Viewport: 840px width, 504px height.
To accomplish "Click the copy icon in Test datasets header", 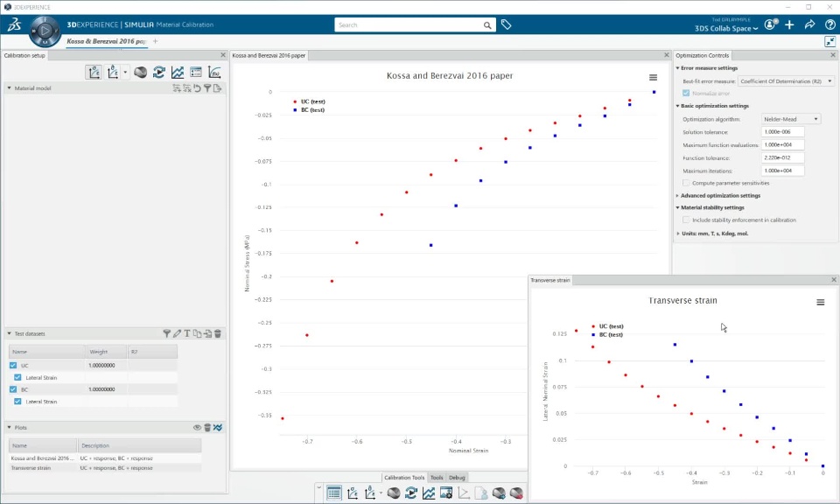I will [197, 333].
